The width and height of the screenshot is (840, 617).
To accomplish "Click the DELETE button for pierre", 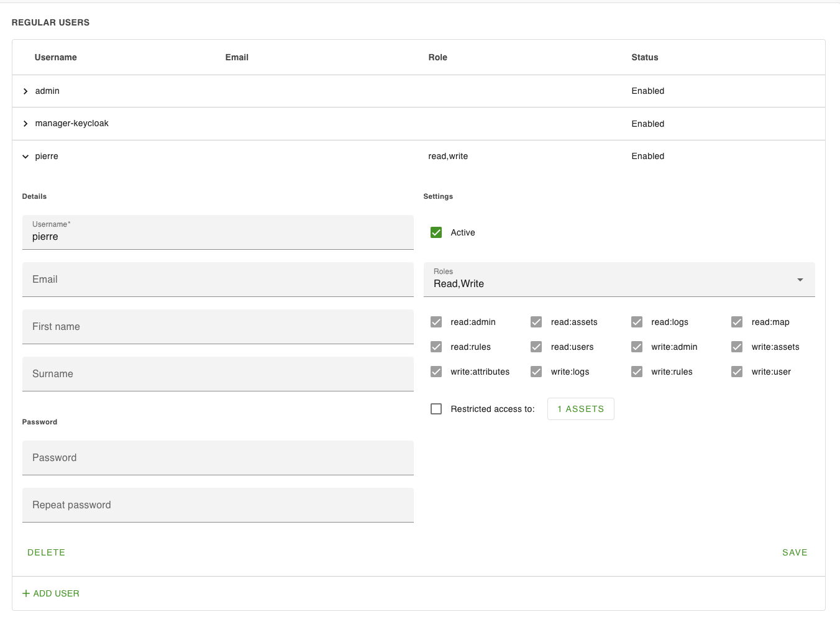I will 46,552.
